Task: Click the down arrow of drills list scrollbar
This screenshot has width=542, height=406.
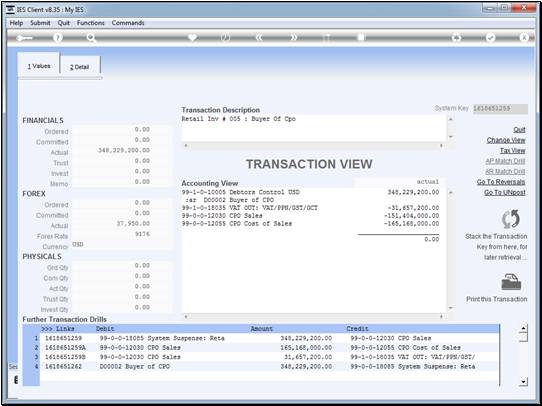Action: [x=524, y=382]
